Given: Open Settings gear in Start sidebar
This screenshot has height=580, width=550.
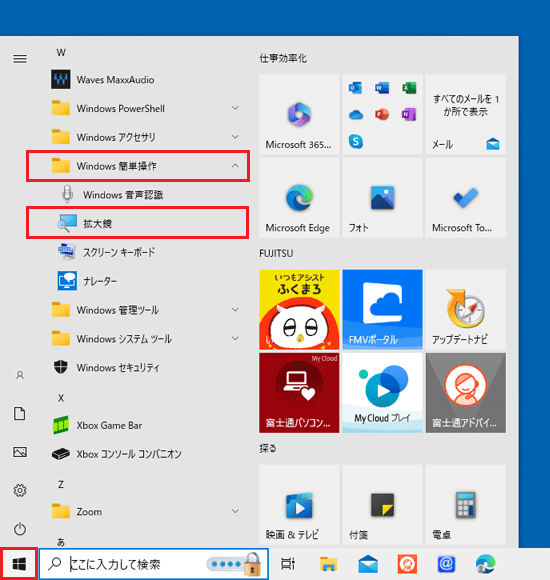Looking at the screenshot, I should (x=20, y=490).
